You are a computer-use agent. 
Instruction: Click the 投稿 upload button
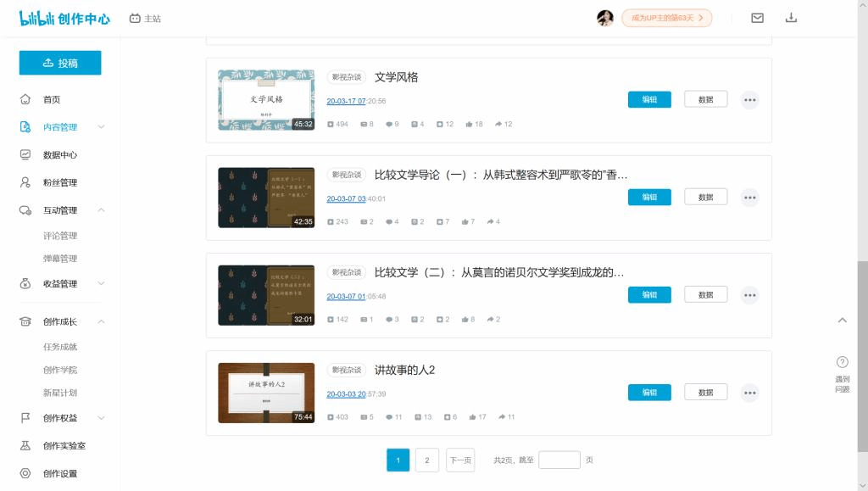pyautogui.click(x=60, y=63)
